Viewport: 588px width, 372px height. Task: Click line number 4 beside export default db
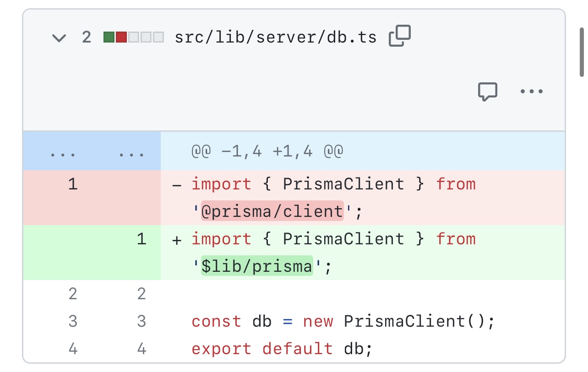pyautogui.click(x=72, y=349)
